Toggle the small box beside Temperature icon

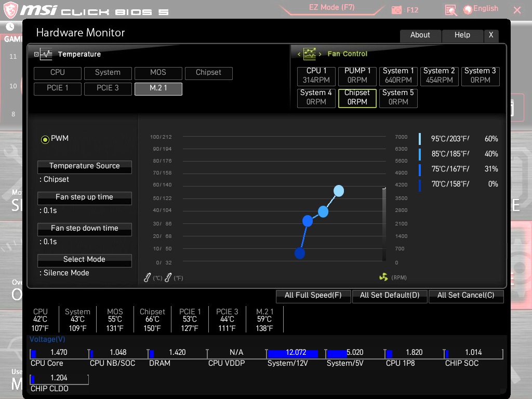(x=36, y=54)
